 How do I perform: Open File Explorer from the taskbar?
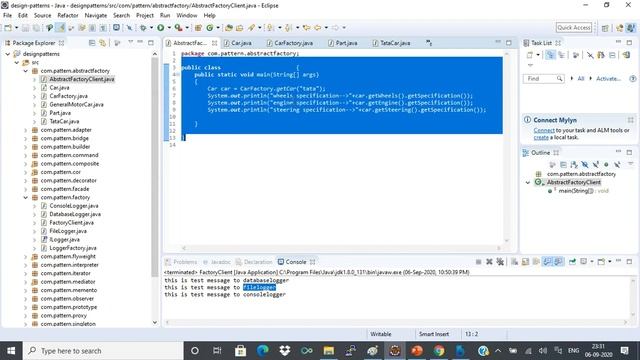pos(329,351)
